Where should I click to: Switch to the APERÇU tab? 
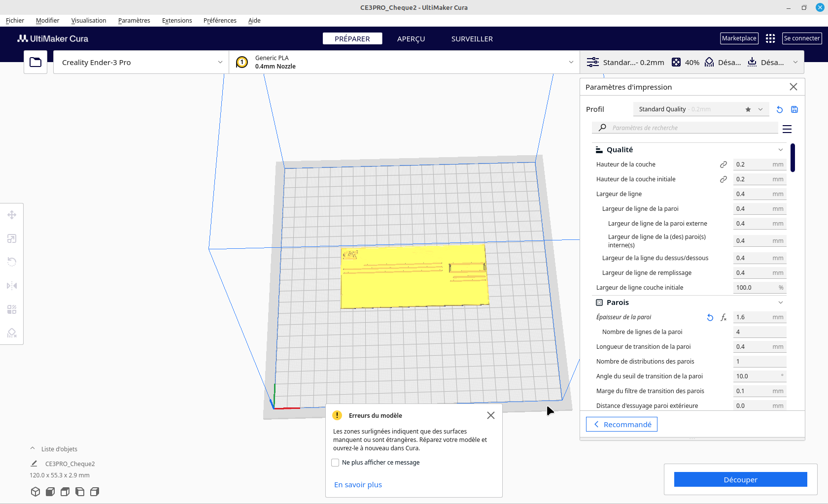411,39
